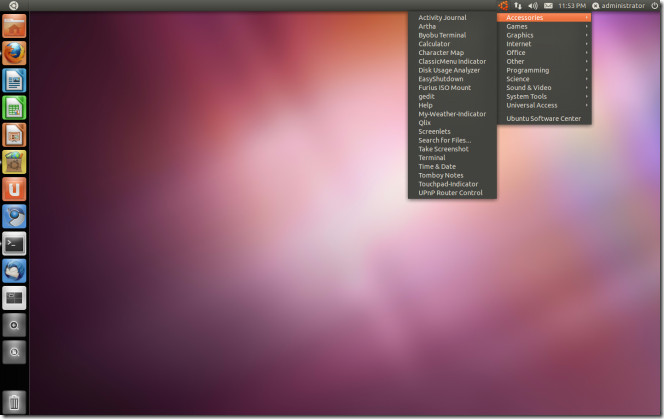Launch UPnP Router Control
This screenshot has height=419, width=664.
pyautogui.click(x=452, y=193)
